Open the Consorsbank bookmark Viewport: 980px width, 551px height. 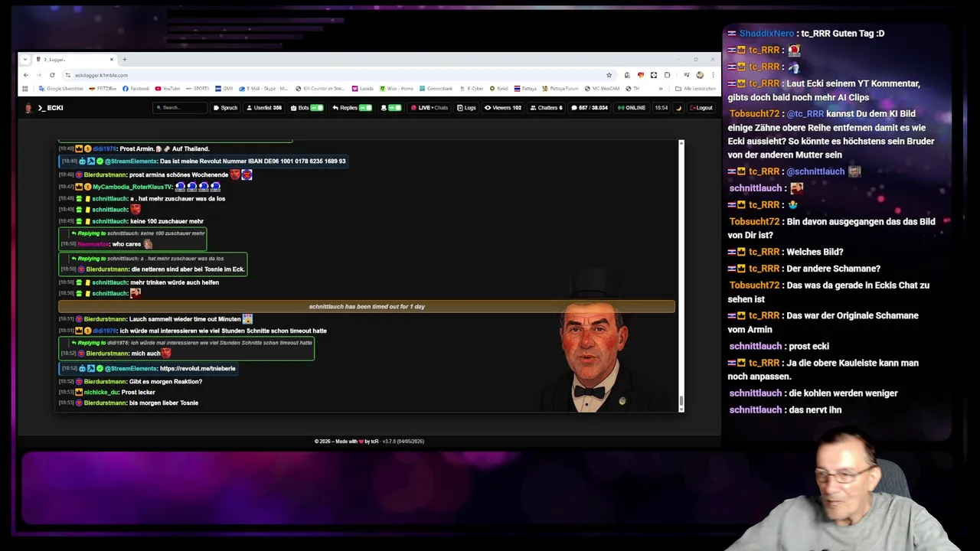tap(436, 89)
